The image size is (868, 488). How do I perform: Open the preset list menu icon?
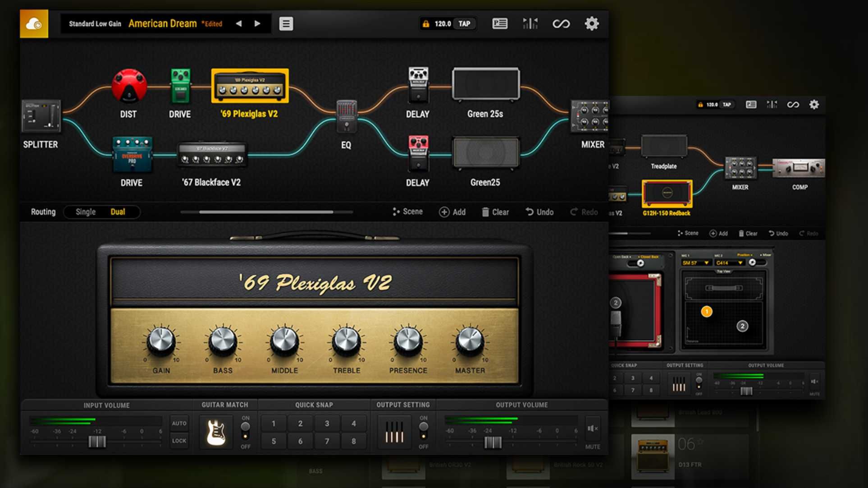click(286, 23)
